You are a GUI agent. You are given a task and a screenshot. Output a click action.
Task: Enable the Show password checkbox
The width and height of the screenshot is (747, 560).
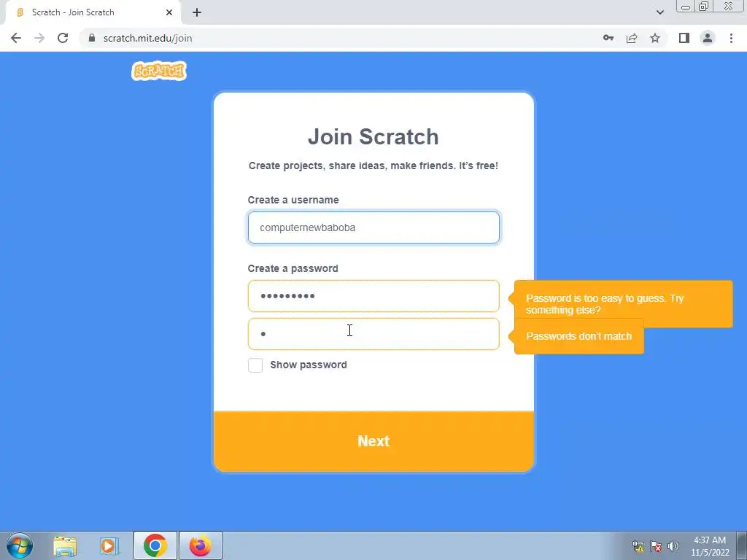pos(255,365)
